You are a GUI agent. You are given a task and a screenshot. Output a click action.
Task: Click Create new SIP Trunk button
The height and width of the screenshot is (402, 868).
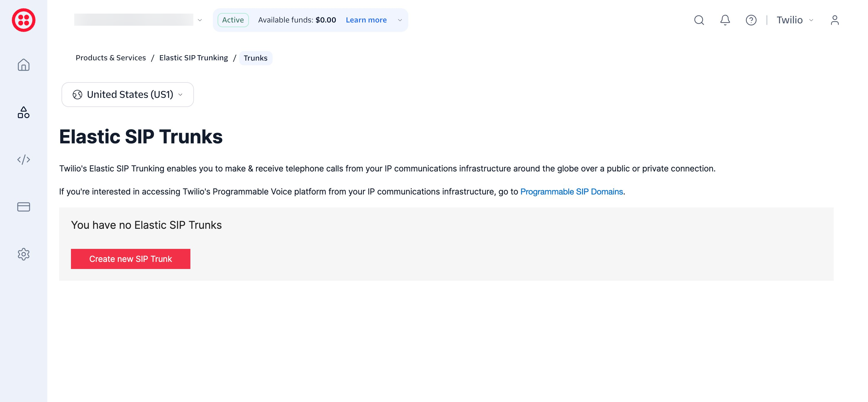(130, 259)
